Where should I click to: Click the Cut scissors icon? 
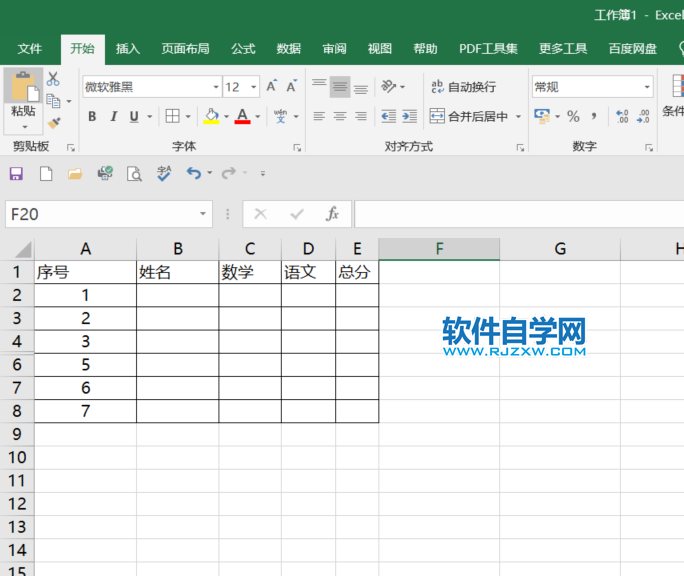[53, 79]
